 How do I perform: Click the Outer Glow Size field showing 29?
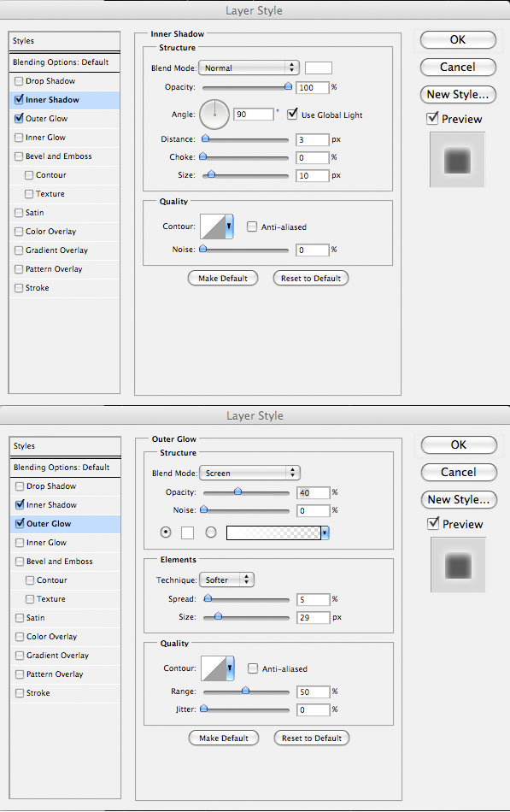pos(314,617)
